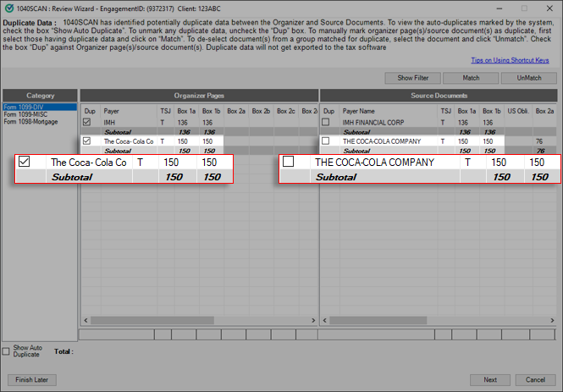The width and height of the screenshot is (563, 392).
Task: Click Organizer Pages Box 1a column header
Action: tap(187, 111)
